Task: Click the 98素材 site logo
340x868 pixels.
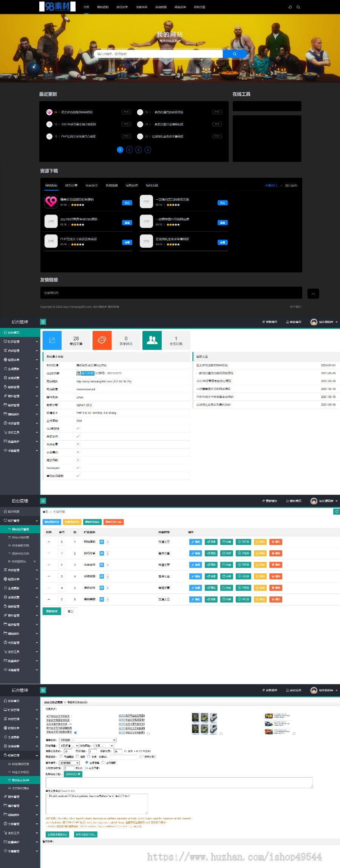Action: pyautogui.click(x=57, y=6)
